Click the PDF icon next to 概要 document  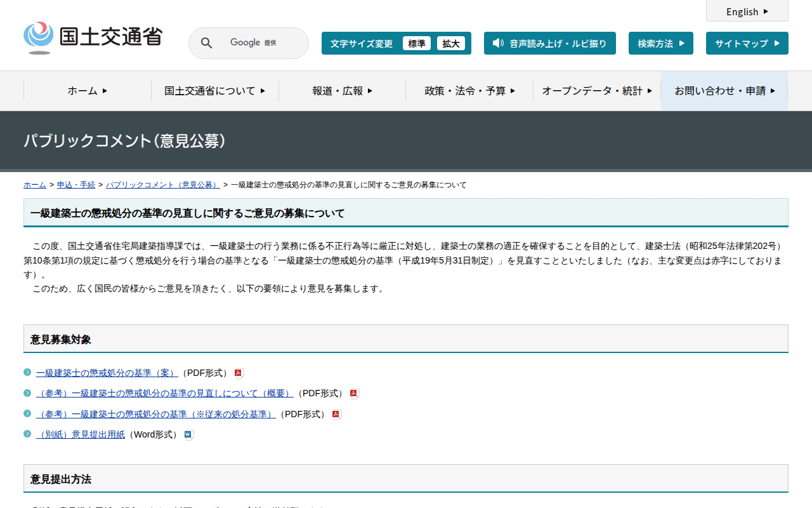(x=353, y=393)
